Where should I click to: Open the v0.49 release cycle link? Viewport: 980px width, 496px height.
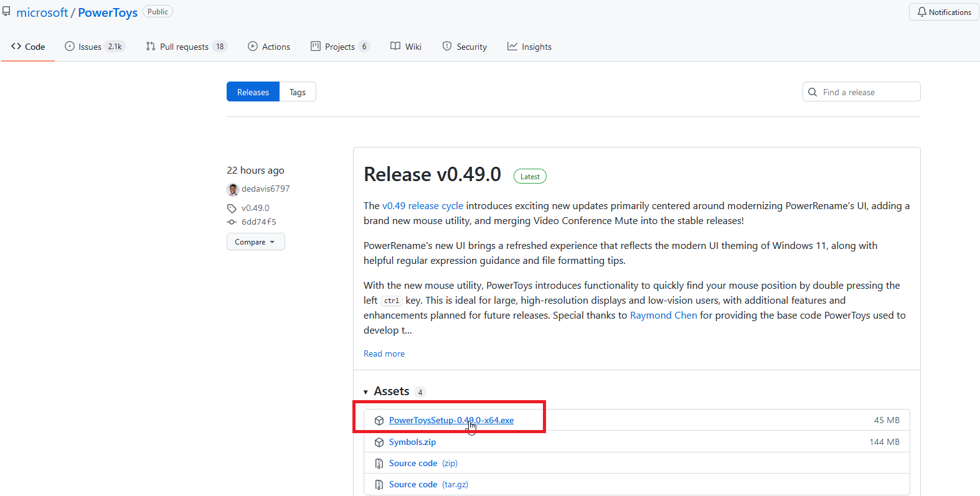(x=423, y=205)
